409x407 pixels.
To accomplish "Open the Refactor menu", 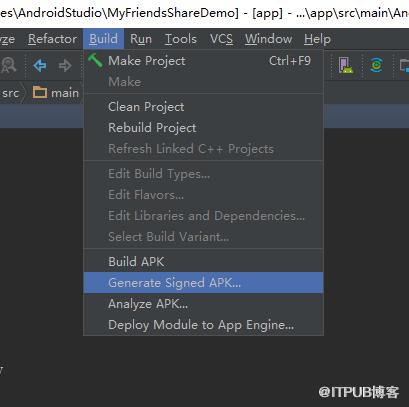I will tap(52, 39).
